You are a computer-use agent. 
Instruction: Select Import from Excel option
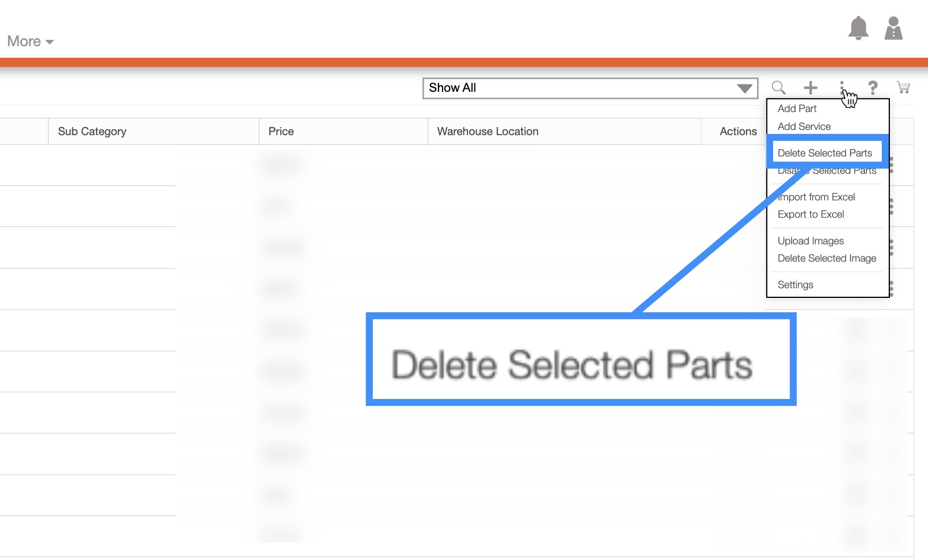point(817,197)
